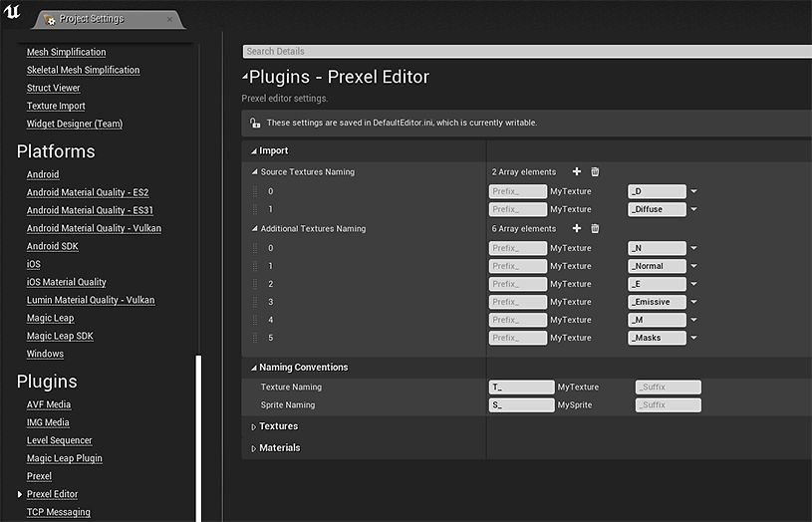Open Mesh Simplification settings

click(67, 52)
